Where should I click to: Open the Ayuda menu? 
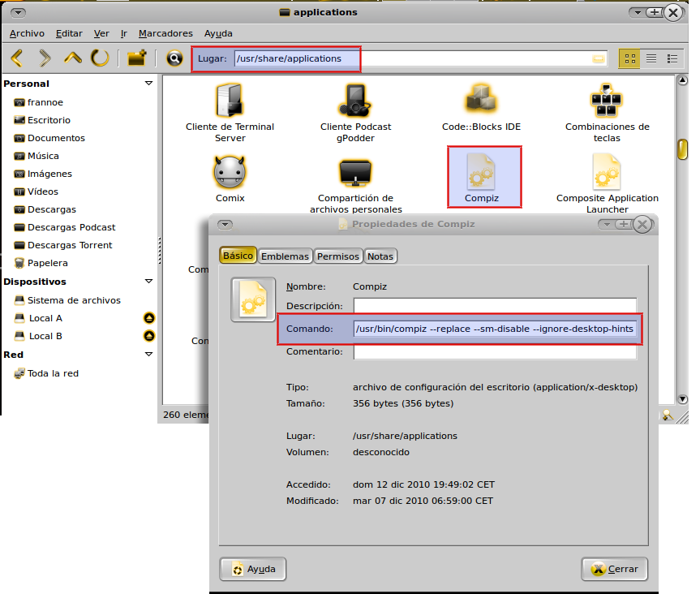click(x=218, y=33)
